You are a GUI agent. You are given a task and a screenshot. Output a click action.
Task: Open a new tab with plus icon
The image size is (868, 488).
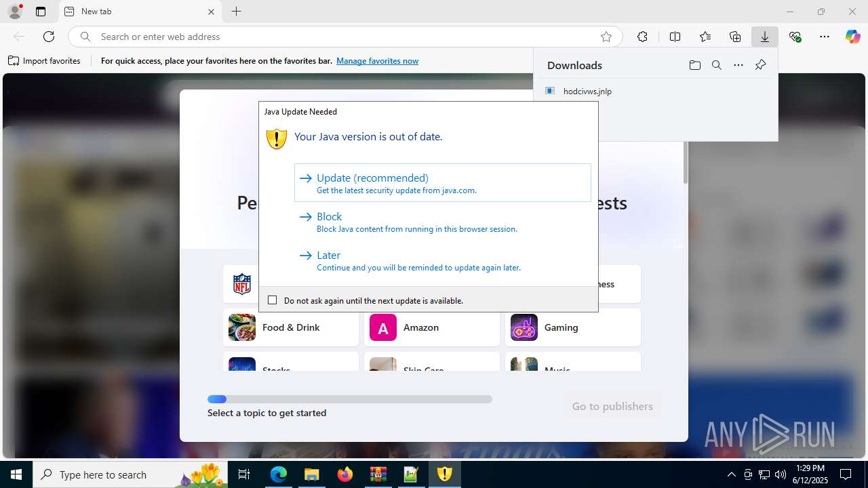tap(236, 12)
